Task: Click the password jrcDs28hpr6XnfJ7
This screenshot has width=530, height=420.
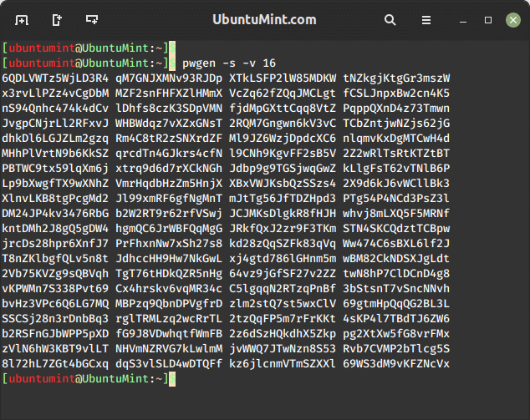Action: [x=55, y=244]
